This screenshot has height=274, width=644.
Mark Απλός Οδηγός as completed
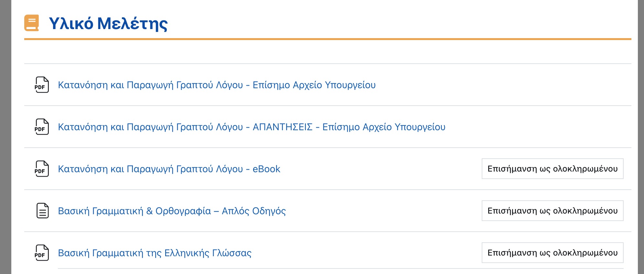pyautogui.click(x=552, y=211)
